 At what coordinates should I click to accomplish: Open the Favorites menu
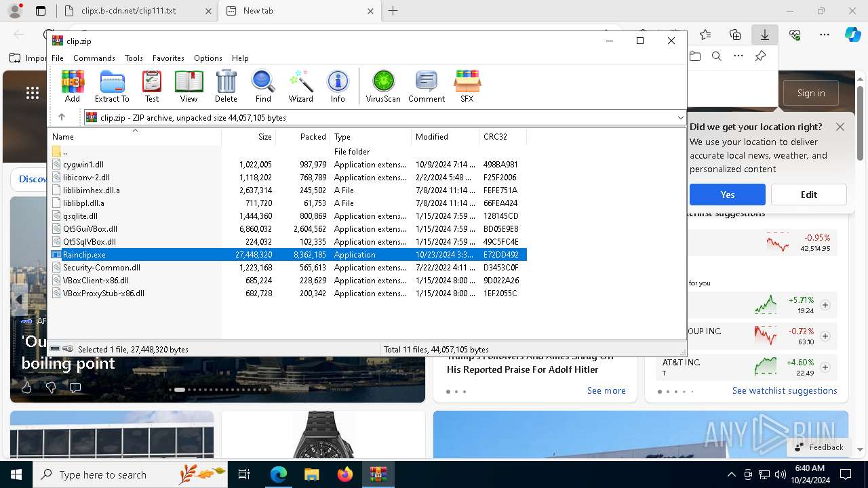pyautogui.click(x=168, y=58)
